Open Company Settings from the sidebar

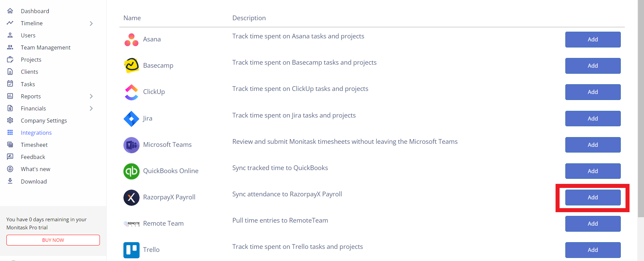[x=44, y=121]
